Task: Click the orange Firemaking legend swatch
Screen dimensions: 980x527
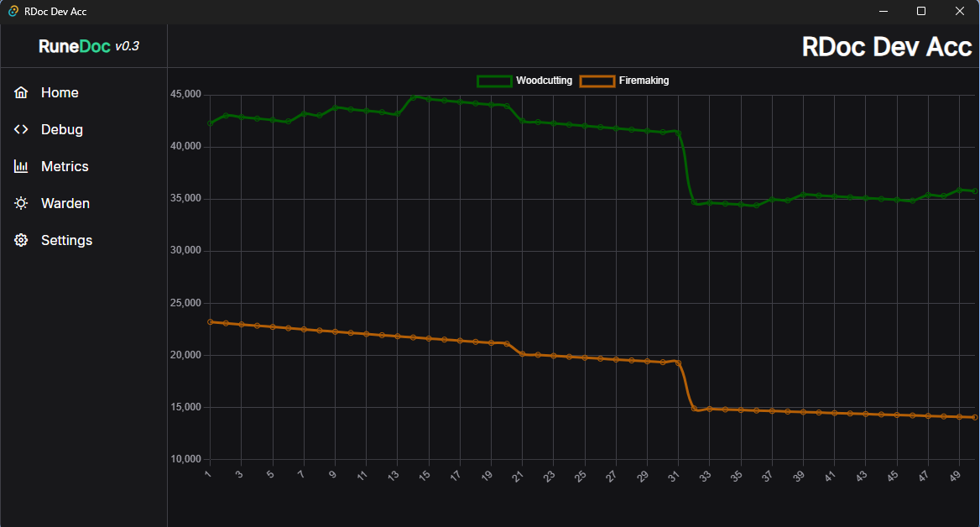Action: [597, 81]
